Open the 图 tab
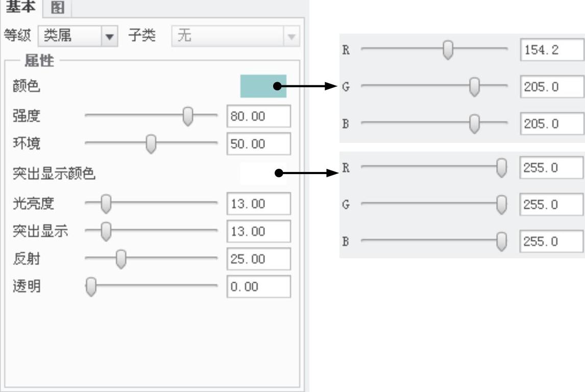Image resolution: width=585 pixels, height=392 pixels. point(57,8)
